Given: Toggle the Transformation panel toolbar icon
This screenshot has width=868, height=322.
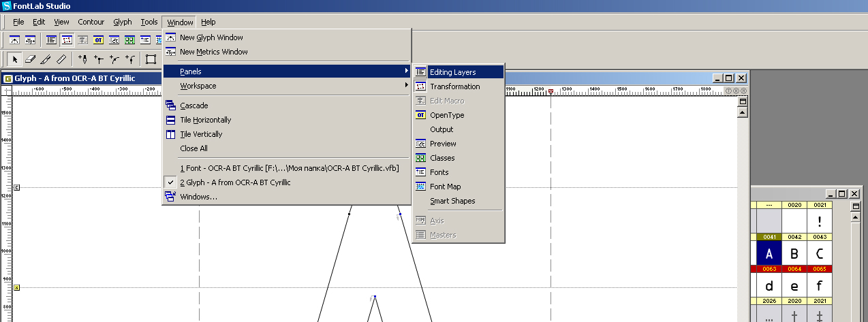Looking at the screenshot, I should (x=67, y=40).
